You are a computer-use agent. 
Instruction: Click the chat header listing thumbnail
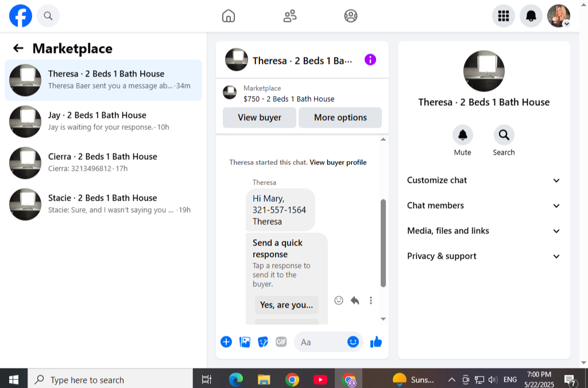(236, 59)
